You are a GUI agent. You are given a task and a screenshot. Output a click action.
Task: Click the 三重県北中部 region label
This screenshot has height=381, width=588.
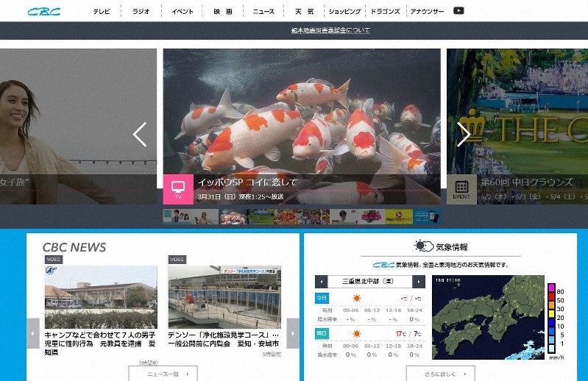[x=368, y=282]
